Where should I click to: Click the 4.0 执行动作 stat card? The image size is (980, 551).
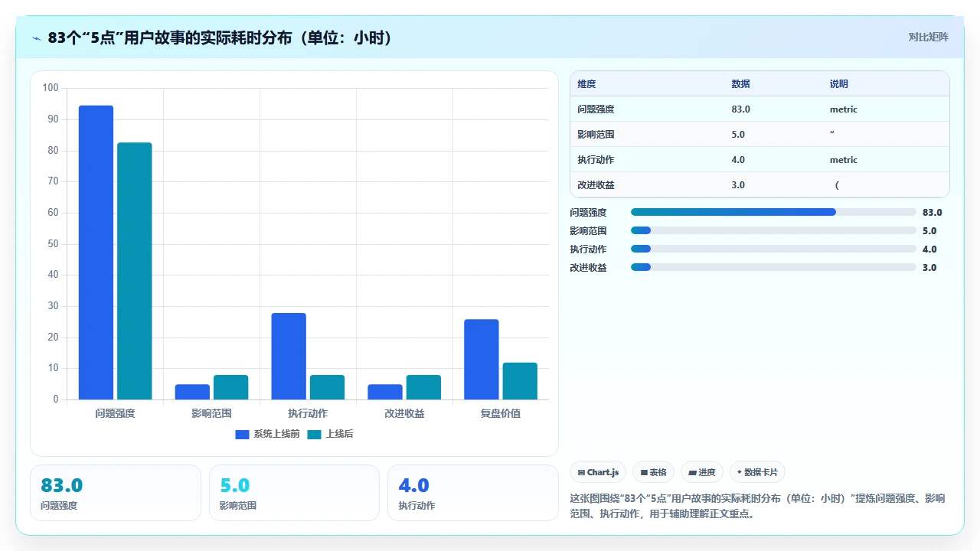473,493
